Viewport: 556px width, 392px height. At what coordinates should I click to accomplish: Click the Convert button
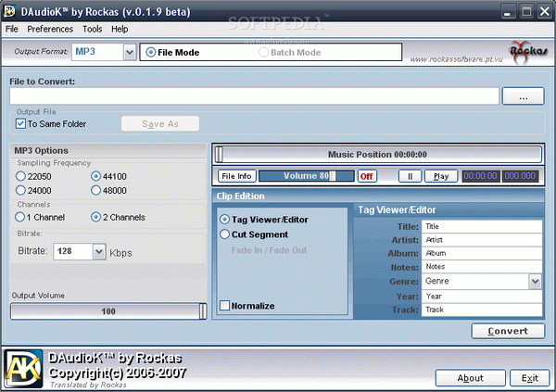(508, 331)
